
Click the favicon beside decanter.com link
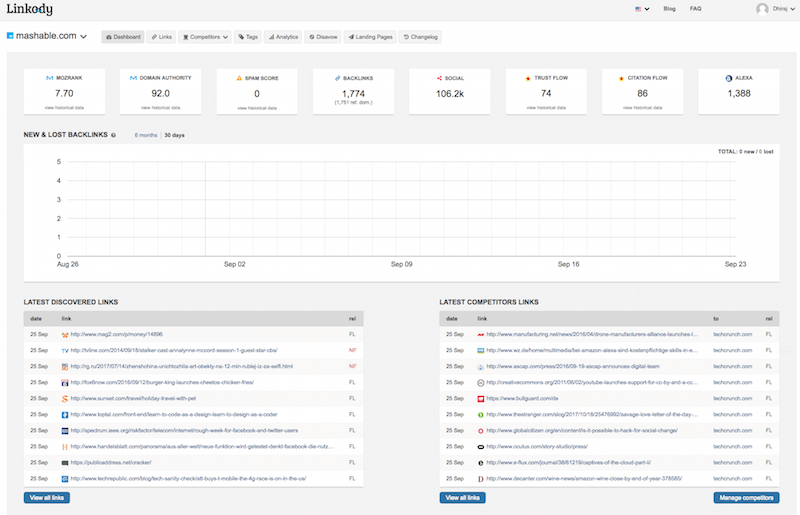coord(481,479)
